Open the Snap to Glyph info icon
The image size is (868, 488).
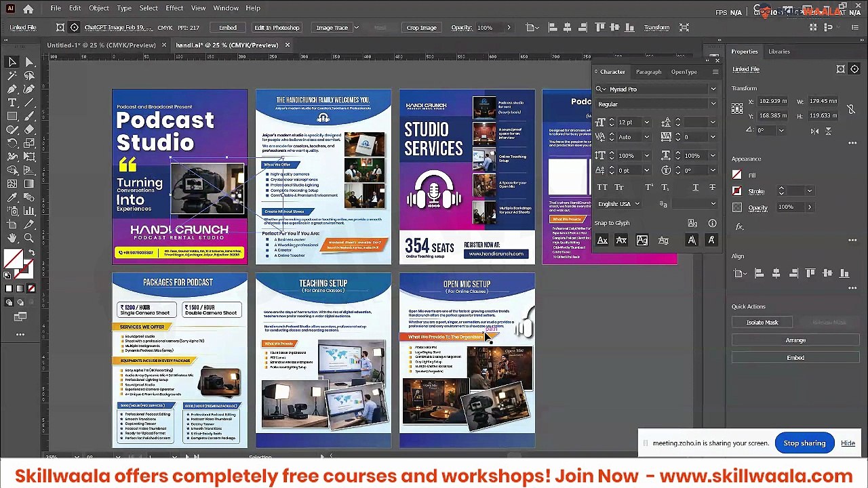712,223
